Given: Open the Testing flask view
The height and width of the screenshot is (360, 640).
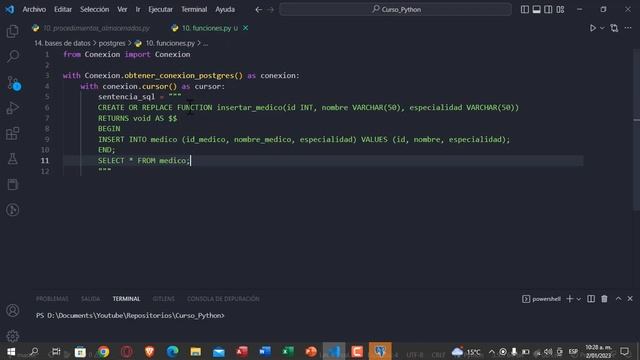Looking at the screenshot, I should [x=13, y=159].
